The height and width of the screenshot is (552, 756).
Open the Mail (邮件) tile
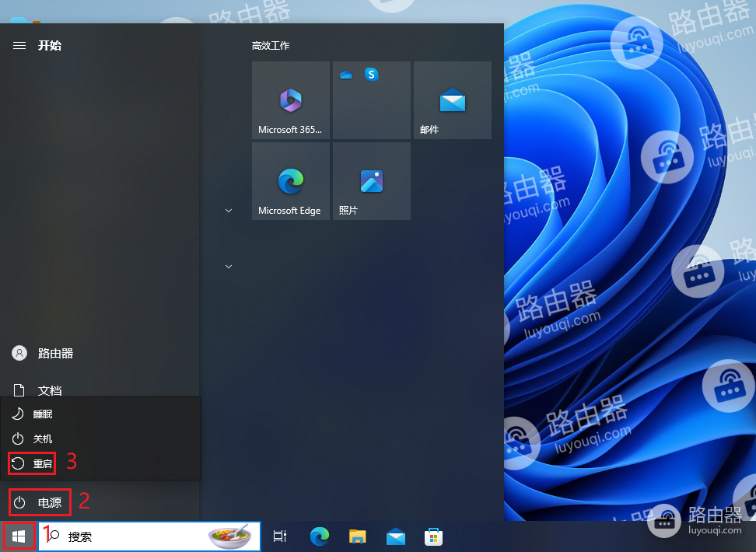click(452, 100)
